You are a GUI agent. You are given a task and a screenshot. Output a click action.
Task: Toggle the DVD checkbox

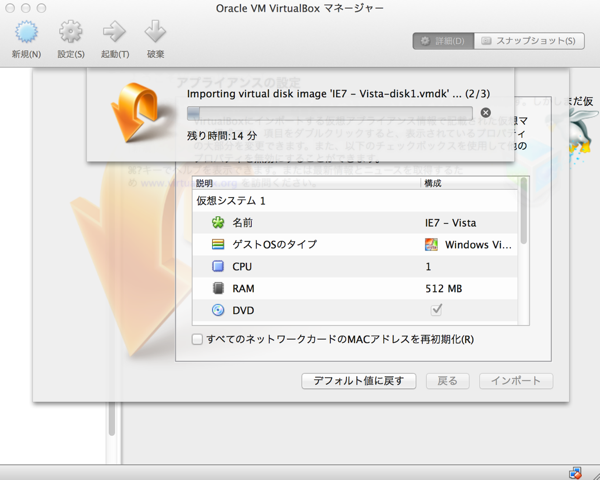point(436,309)
